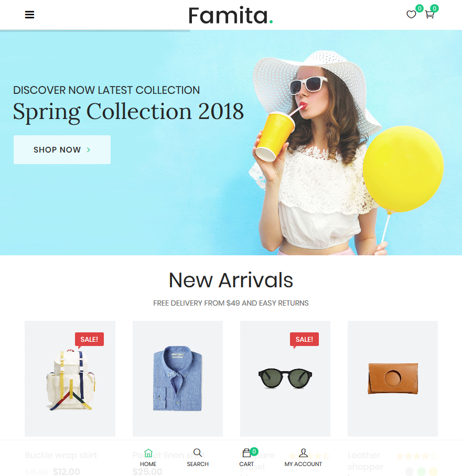The width and height of the screenshot is (462, 476).
Task: Click the Spring Collection 2018 heading
Action: [x=128, y=112]
